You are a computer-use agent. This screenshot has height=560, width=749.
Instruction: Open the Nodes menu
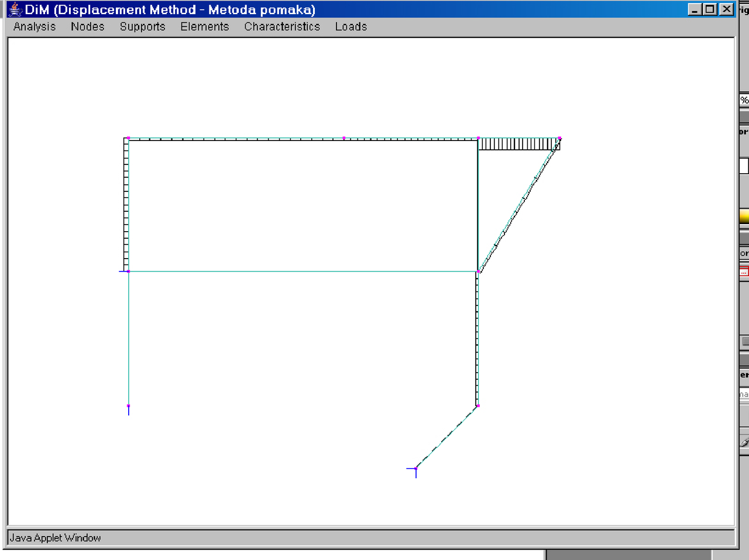pyautogui.click(x=87, y=27)
